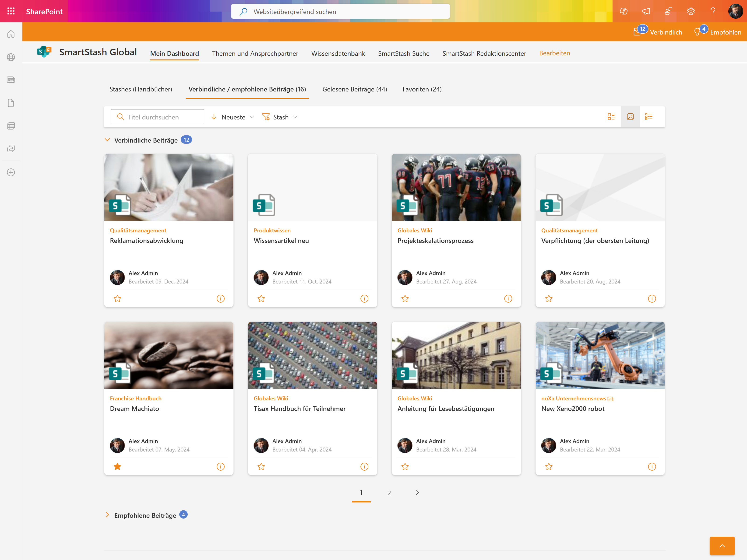Show info for Verpflichtung (der obersten Leitung)
The height and width of the screenshot is (560, 747).
(652, 298)
